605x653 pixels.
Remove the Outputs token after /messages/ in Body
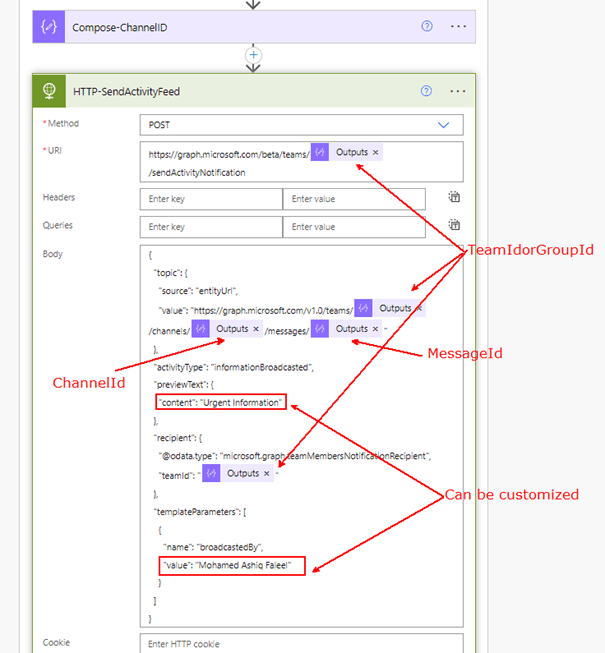click(x=375, y=329)
